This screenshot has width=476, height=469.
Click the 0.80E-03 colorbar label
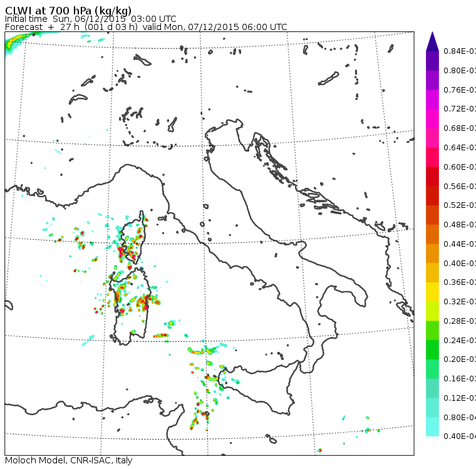[460, 70]
